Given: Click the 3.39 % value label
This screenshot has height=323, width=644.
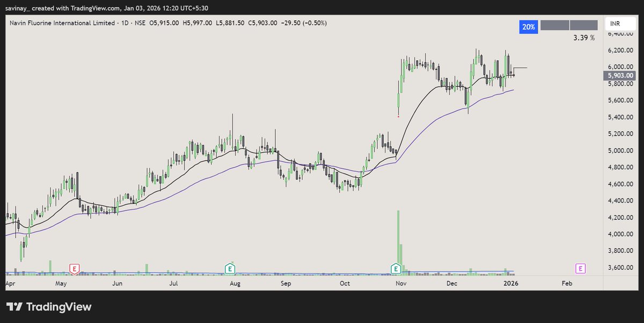Looking at the screenshot, I should coord(584,38).
